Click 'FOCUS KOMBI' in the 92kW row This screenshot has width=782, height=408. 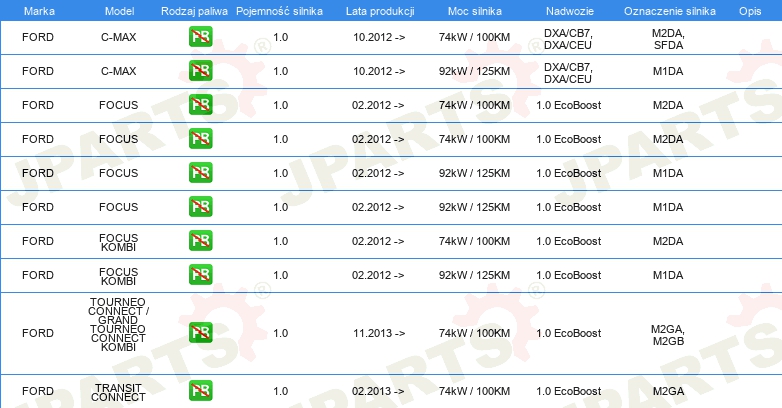click(118, 276)
